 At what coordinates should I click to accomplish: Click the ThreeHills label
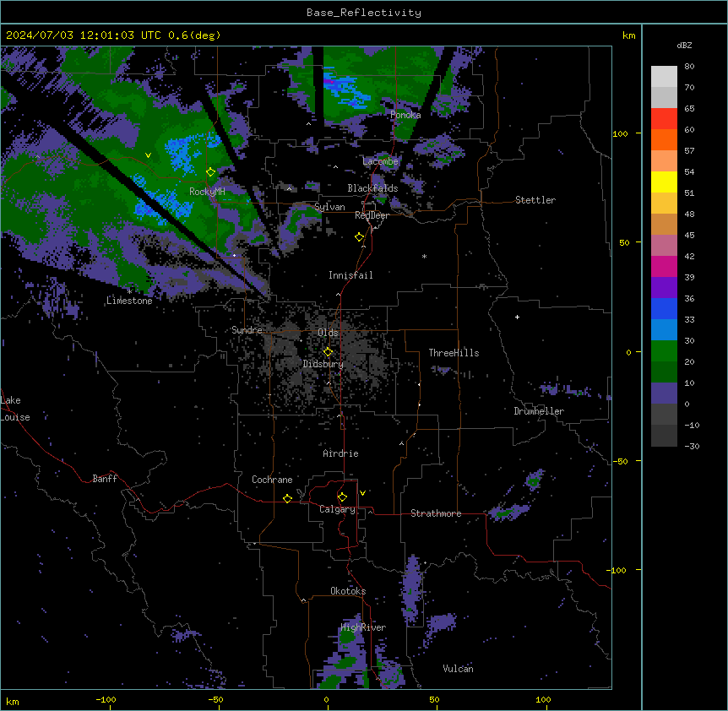tap(454, 353)
